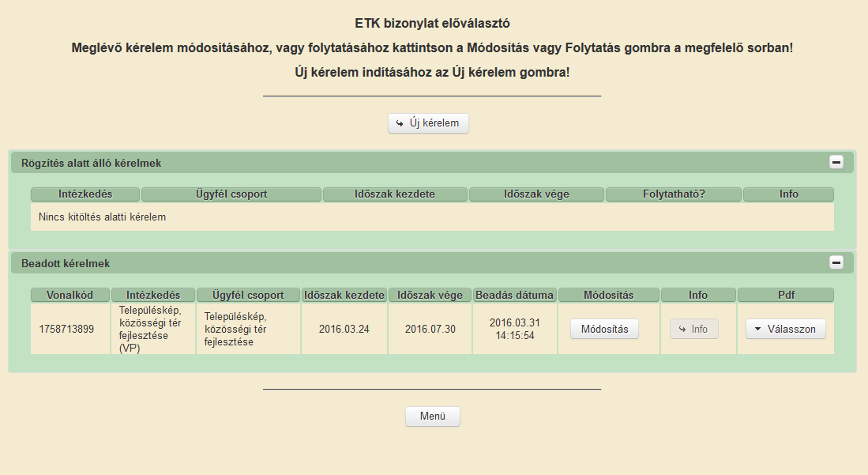Click the Folytatható? column header
Viewport: 868px width, 475px height.
coord(674,194)
